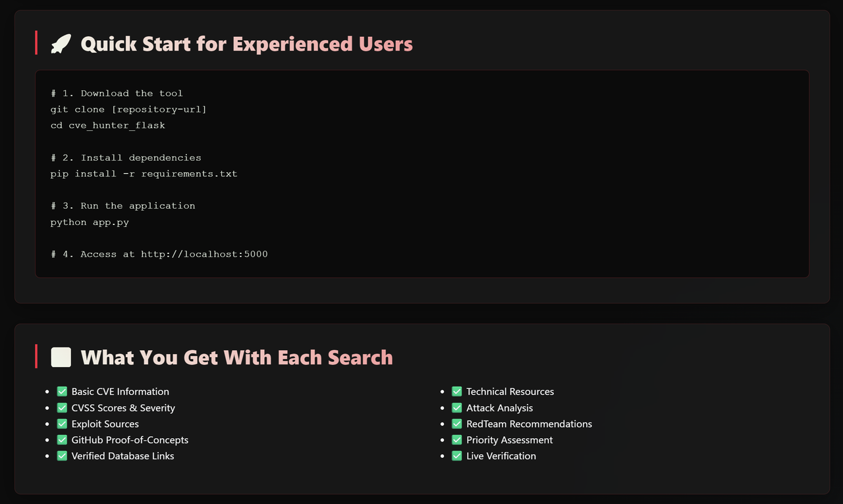Click the green checkmark beside Exploit Sources
Screen dimensions: 843x504
pyautogui.click(x=62, y=424)
